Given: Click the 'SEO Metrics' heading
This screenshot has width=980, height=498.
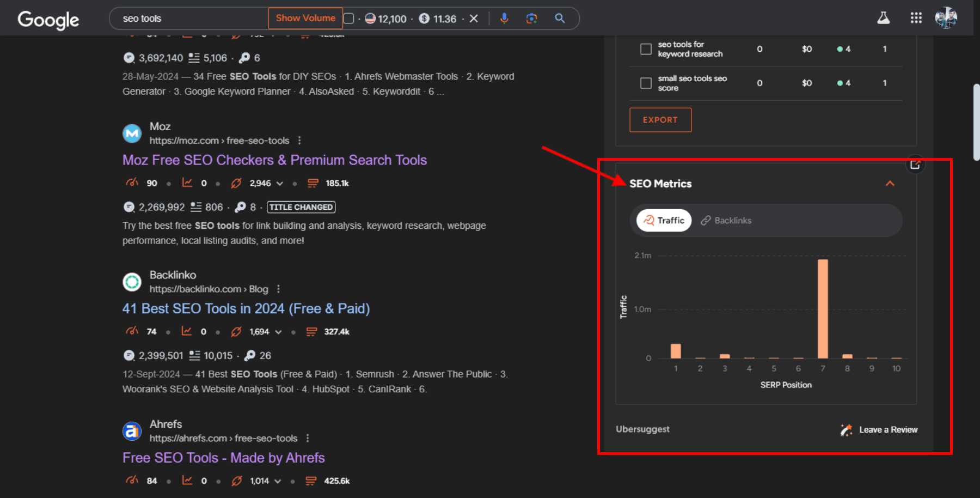Looking at the screenshot, I should [660, 184].
